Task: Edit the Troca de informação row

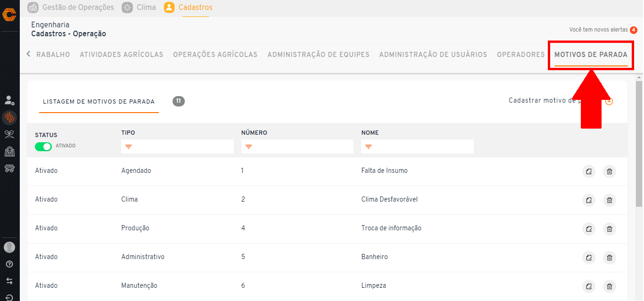Action: [x=588, y=229]
